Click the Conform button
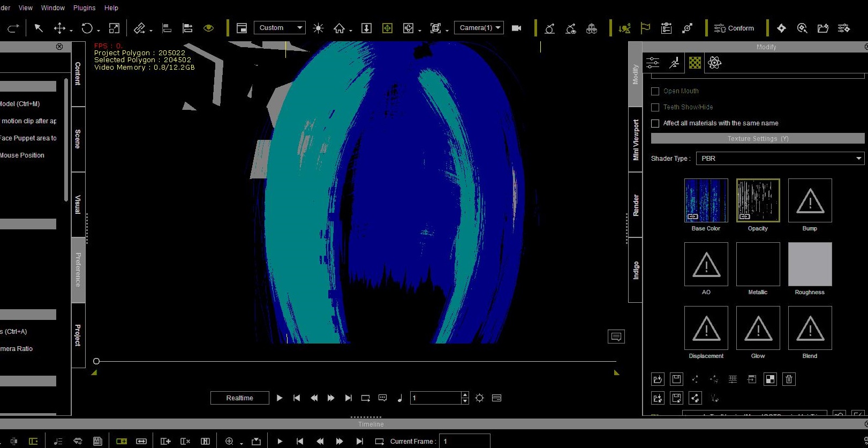This screenshot has height=448, width=868. coord(734,28)
